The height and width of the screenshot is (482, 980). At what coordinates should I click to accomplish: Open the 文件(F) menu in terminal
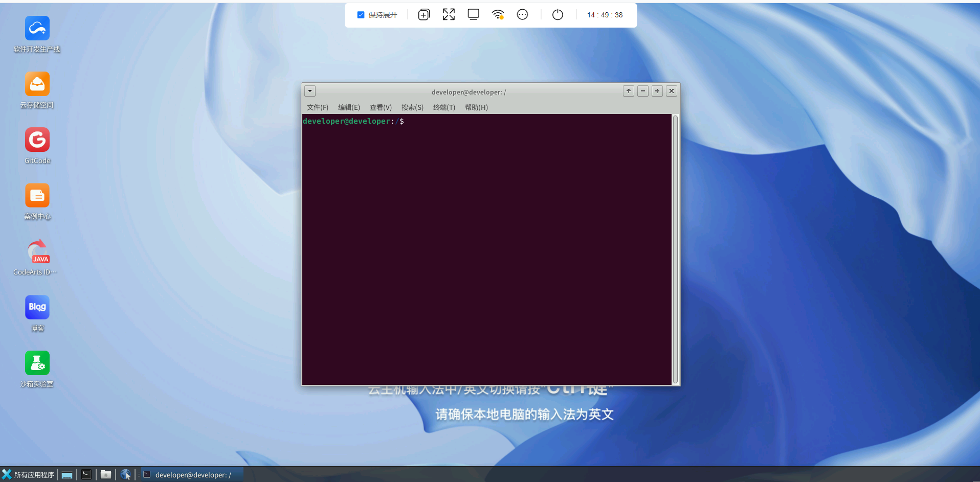coord(318,107)
